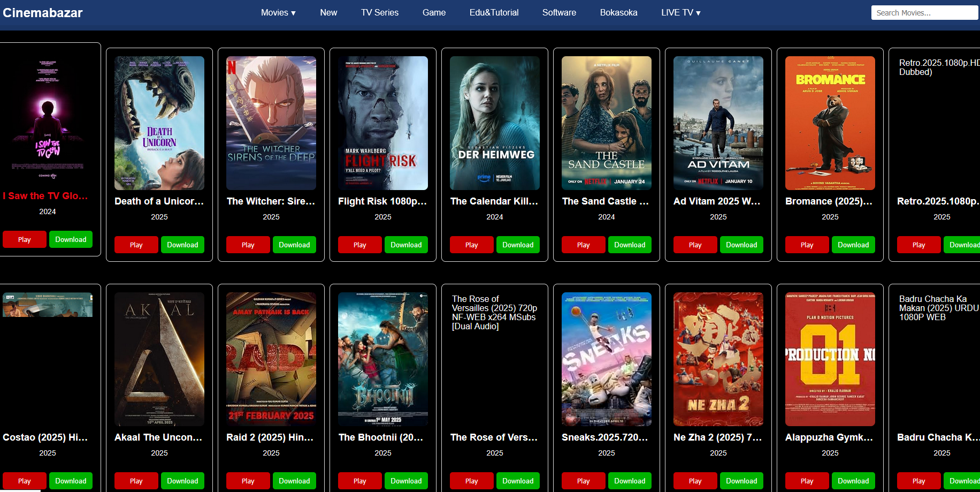Image resolution: width=980 pixels, height=492 pixels.
Task: Open the Ne Zha 2 poster
Action: [x=718, y=359]
